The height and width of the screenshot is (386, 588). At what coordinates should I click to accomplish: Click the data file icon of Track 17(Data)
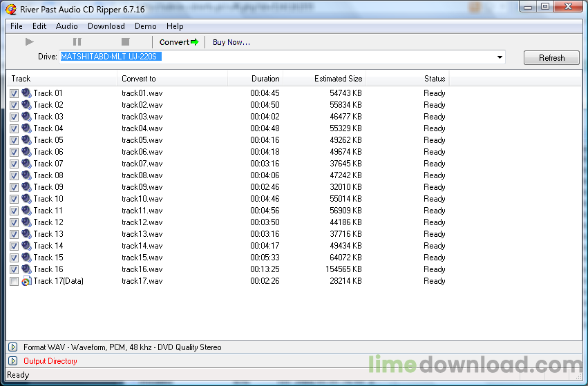[26, 280]
